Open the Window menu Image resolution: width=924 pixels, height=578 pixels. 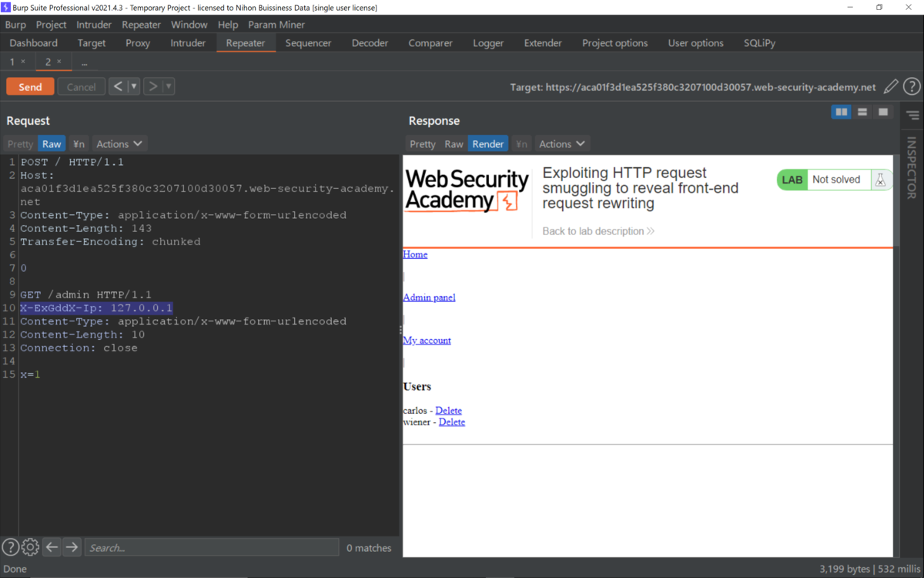pos(189,25)
